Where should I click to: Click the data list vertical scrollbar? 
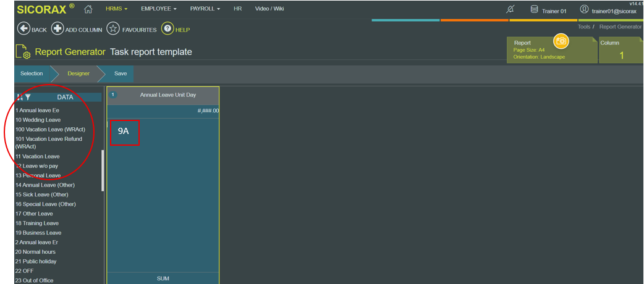(103, 170)
